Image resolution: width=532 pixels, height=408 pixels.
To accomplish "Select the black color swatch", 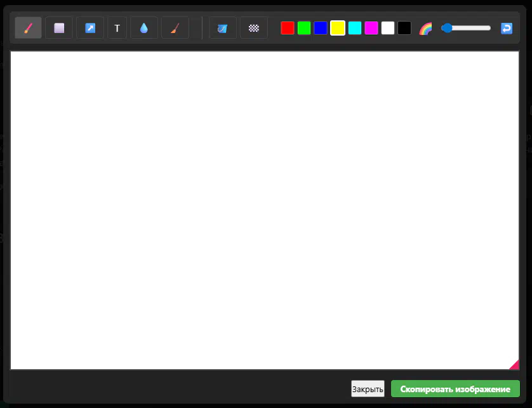I will [x=404, y=28].
